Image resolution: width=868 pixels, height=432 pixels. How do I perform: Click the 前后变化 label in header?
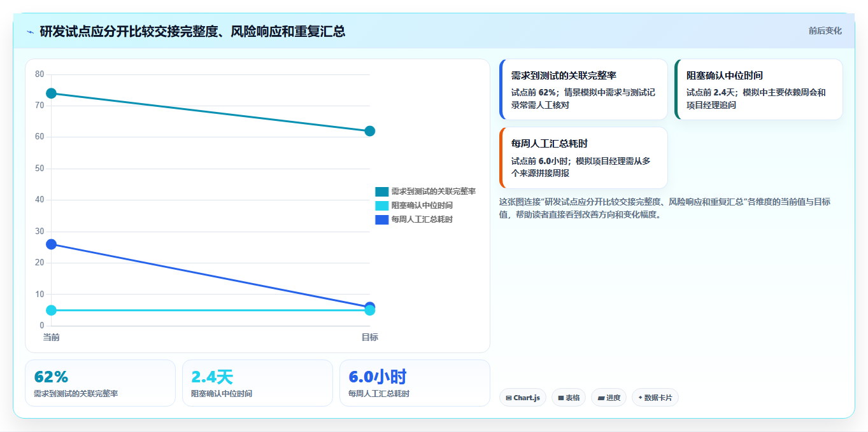(x=825, y=31)
